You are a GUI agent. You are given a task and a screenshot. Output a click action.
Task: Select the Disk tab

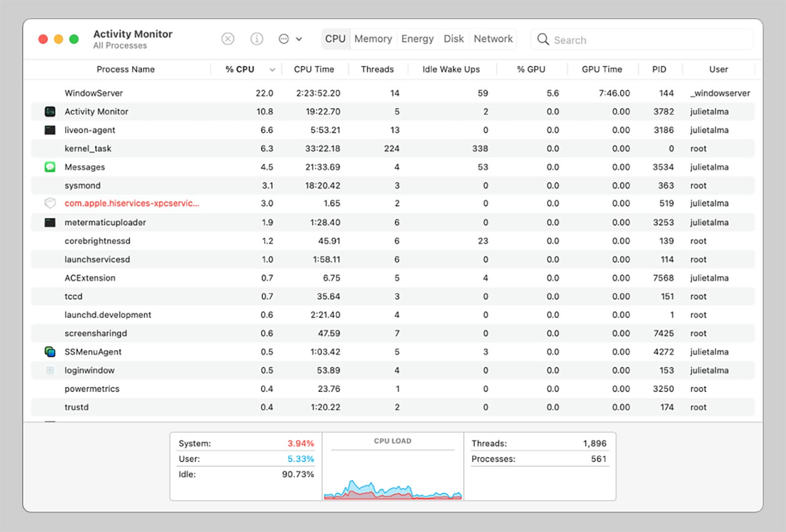[x=453, y=39]
